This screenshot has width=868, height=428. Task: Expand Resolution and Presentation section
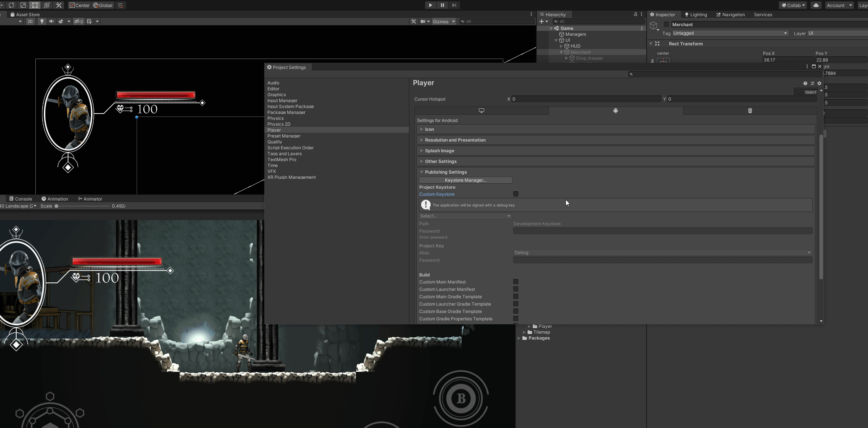616,140
